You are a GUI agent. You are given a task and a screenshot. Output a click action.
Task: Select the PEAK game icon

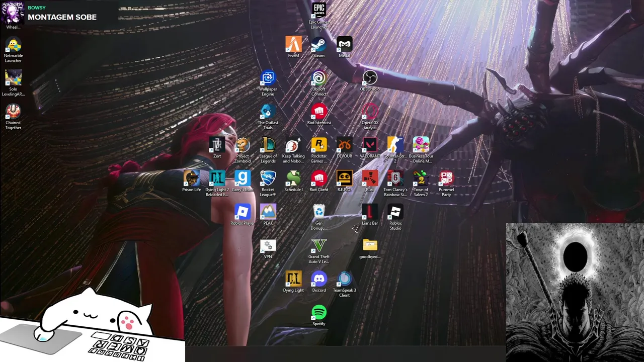[x=268, y=212]
